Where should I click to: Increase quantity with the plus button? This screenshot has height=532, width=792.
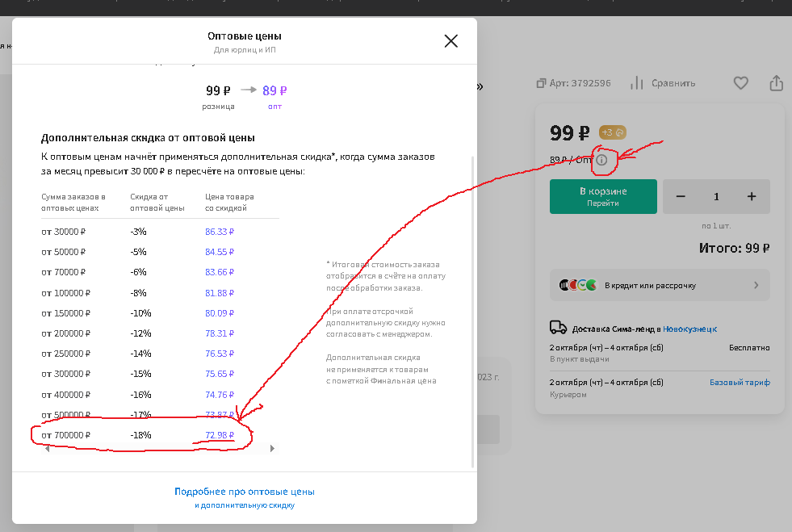[752, 196]
